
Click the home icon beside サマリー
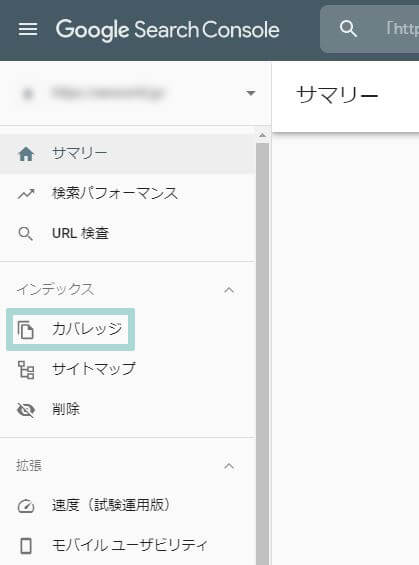pos(26,154)
